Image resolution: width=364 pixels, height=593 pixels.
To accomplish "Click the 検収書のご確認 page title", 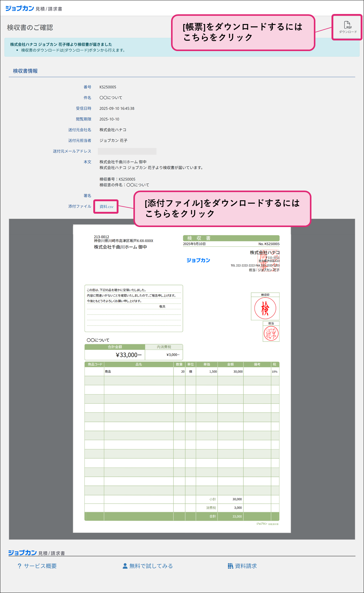I will click(30, 28).
